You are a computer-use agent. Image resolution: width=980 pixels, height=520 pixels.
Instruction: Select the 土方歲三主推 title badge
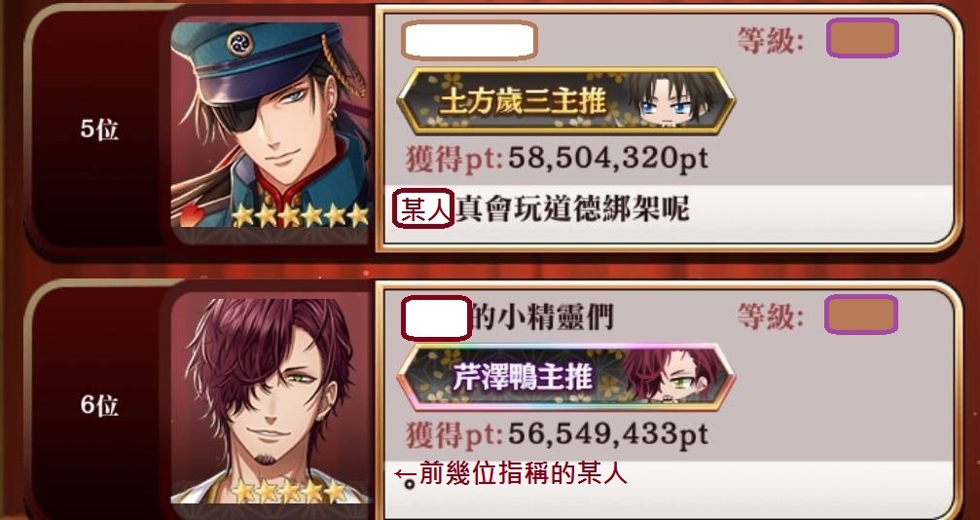pyautogui.click(x=566, y=100)
